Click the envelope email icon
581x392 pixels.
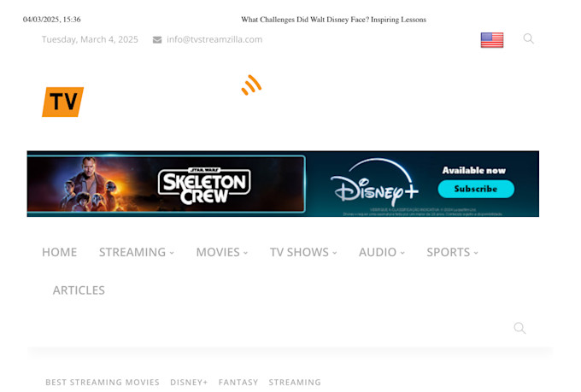coord(157,39)
